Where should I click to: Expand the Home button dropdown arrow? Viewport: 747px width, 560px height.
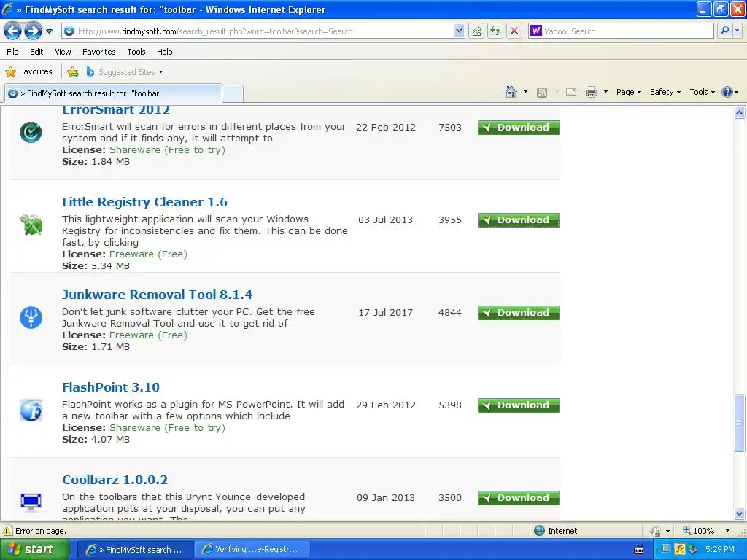point(525,92)
